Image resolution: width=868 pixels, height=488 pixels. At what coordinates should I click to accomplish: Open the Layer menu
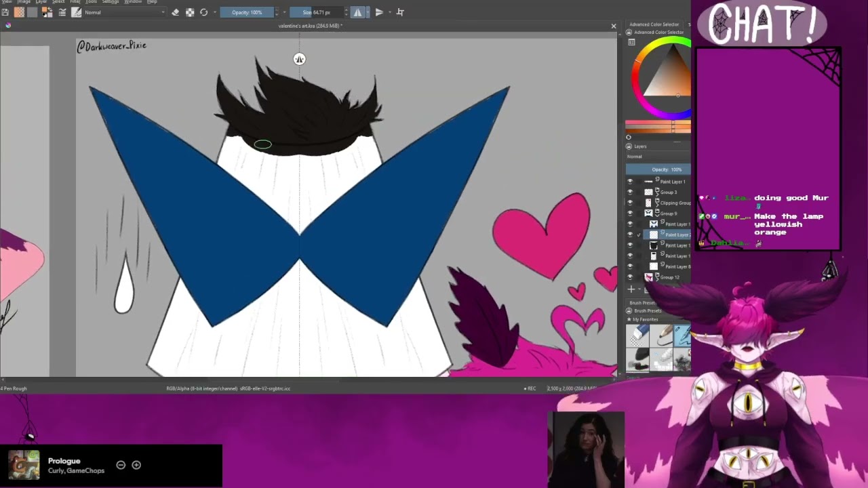click(41, 2)
